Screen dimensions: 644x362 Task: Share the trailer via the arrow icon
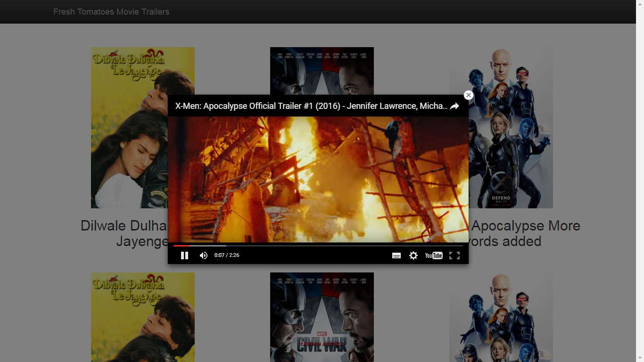point(454,106)
